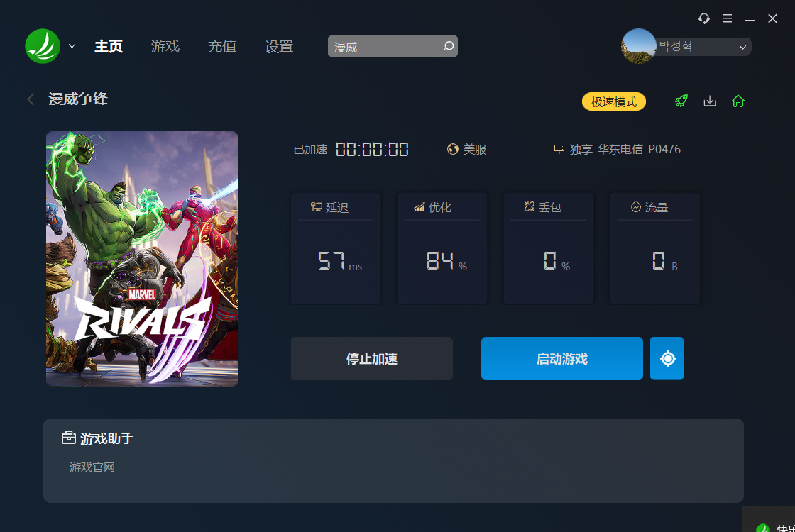Click the green leaf app logo
Image resolution: width=795 pixels, height=532 pixels.
(x=43, y=46)
